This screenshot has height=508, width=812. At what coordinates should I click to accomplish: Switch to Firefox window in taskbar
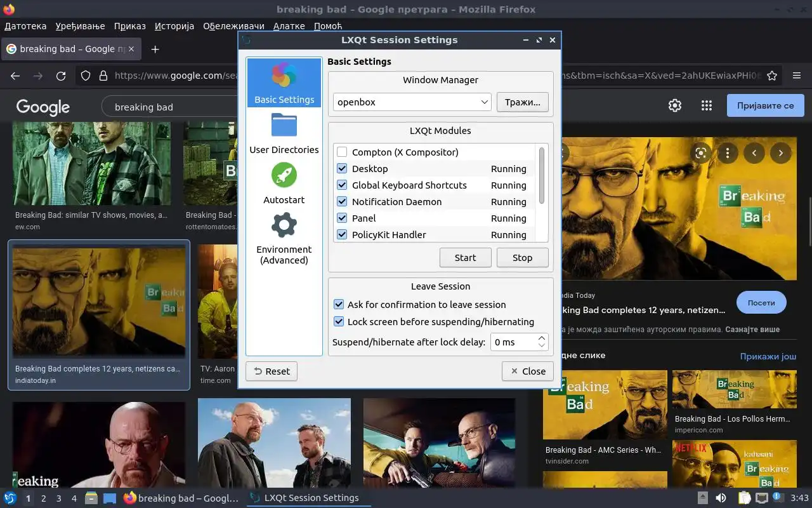tap(181, 498)
